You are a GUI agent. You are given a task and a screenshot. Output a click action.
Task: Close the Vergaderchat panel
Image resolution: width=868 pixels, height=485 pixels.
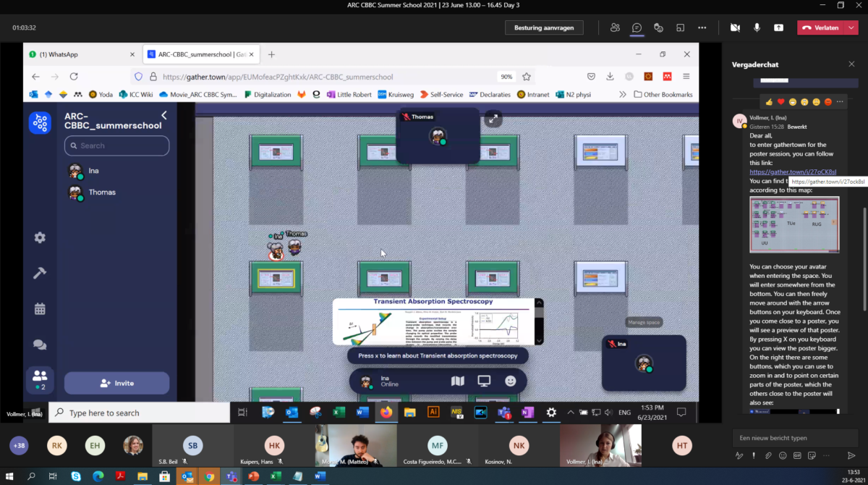851,64
